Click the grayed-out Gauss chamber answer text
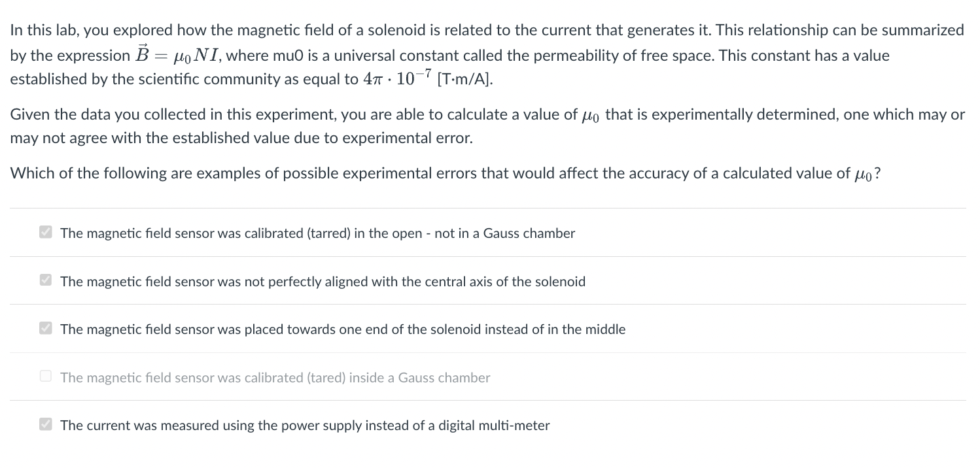The height and width of the screenshot is (468, 980). 274,378
